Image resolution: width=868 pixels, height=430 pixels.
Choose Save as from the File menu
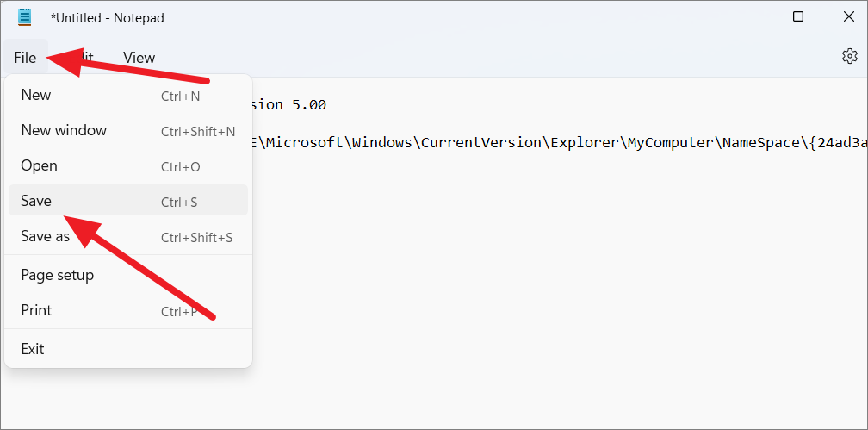coord(127,237)
